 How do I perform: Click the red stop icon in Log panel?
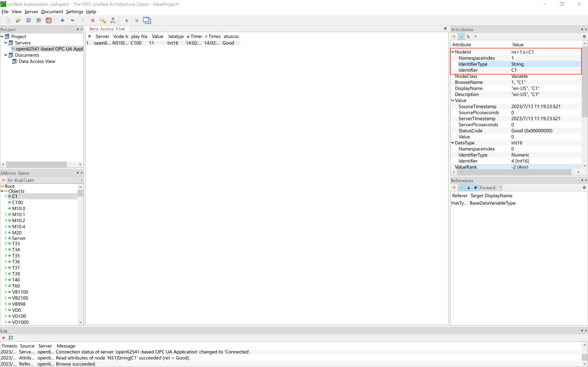4,338
